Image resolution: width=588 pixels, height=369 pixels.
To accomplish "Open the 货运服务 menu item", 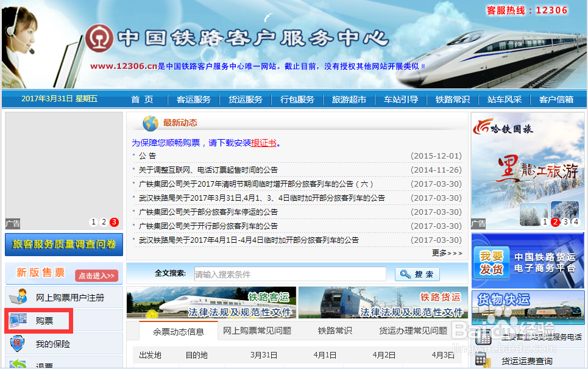I will coord(246,99).
